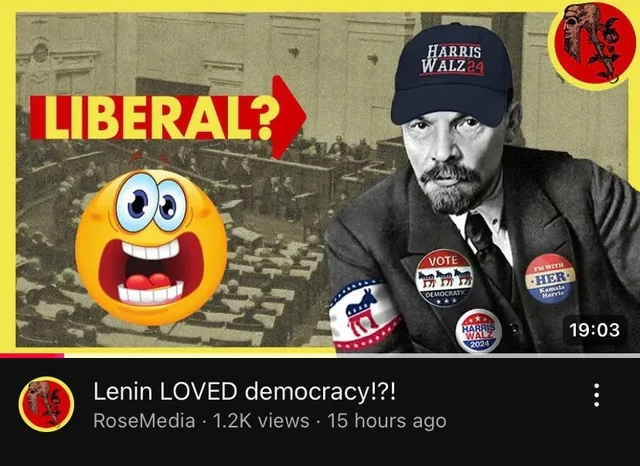Image resolution: width=640 pixels, height=466 pixels.
Task: Click the 19:03 duration badge
Action: (594, 330)
